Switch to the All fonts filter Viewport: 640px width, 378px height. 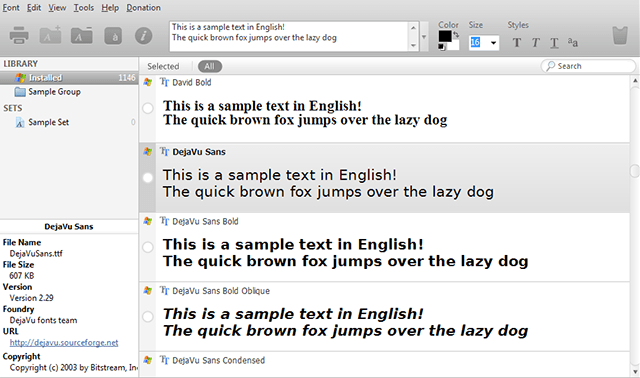210,66
